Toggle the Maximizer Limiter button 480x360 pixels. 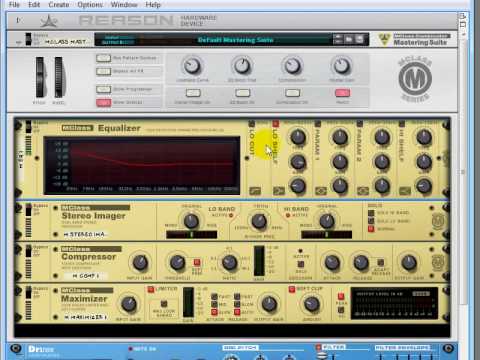pos(151,289)
